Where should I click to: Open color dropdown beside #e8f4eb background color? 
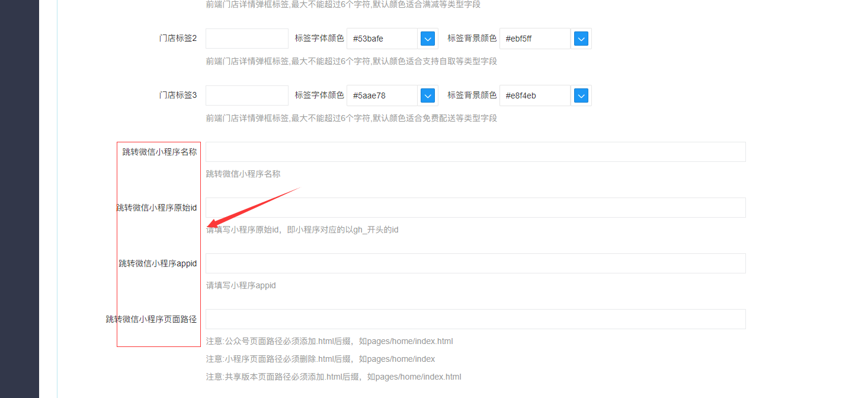point(581,95)
